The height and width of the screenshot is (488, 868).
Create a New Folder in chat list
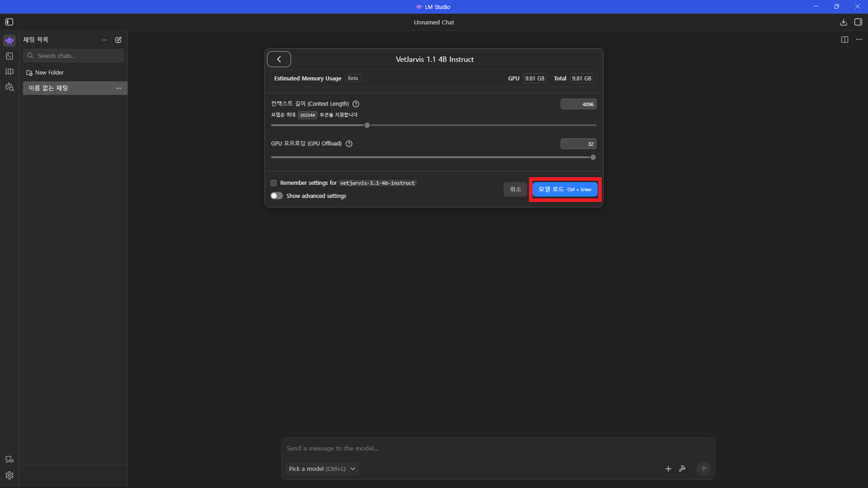pos(45,73)
